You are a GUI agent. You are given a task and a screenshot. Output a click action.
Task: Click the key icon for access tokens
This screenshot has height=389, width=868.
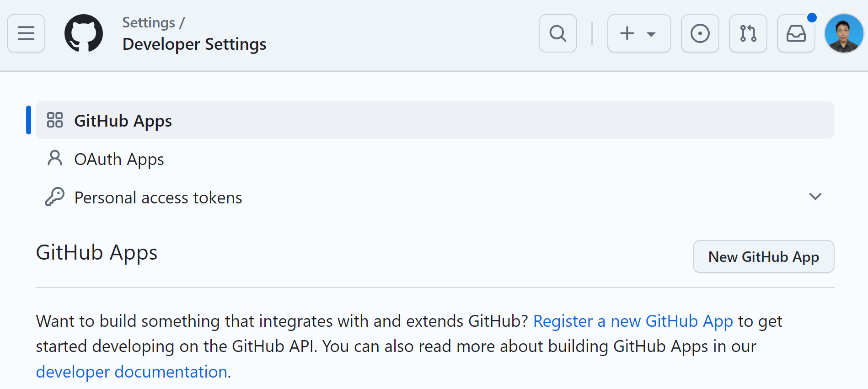(55, 197)
